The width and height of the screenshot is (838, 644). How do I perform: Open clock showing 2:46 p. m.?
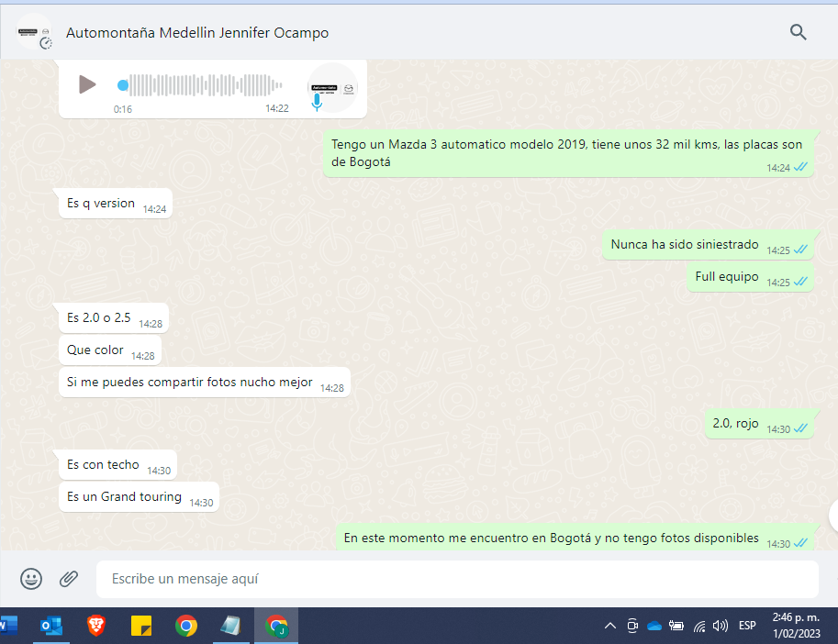[x=796, y=626]
